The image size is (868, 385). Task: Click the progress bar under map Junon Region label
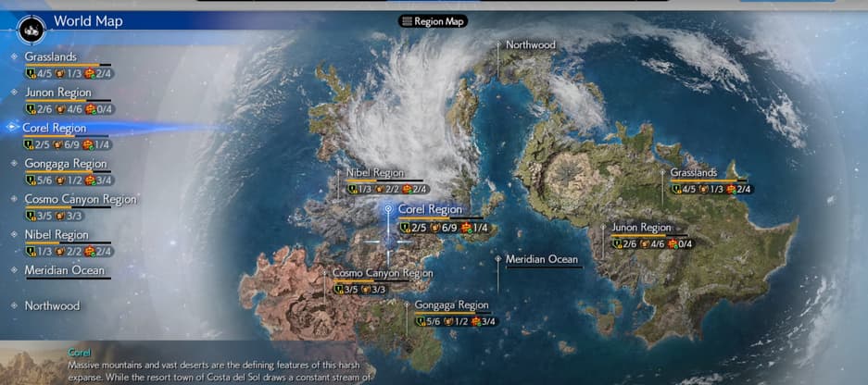tap(649, 236)
